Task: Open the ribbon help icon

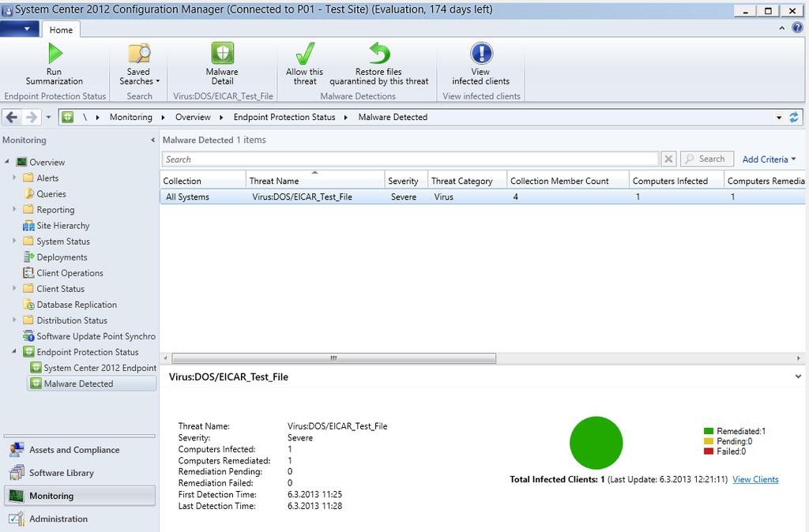Action: click(797, 28)
